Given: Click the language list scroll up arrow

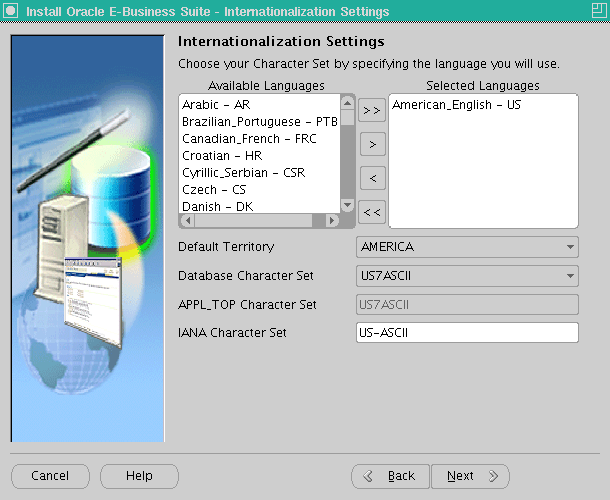Looking at the screenshot, I should click(347, 103).
